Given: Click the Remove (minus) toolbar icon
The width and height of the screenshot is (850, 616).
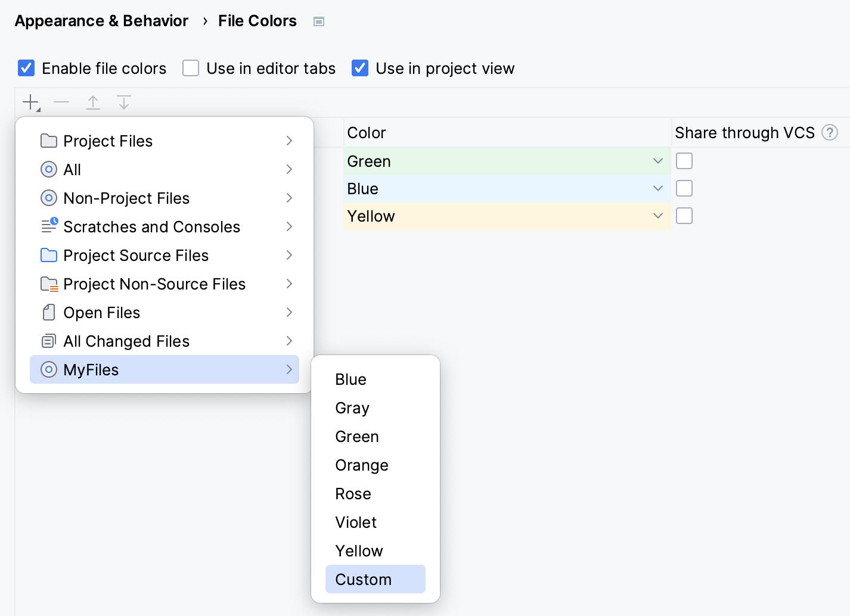Looking at the screenshot, I should coord(61,102).
